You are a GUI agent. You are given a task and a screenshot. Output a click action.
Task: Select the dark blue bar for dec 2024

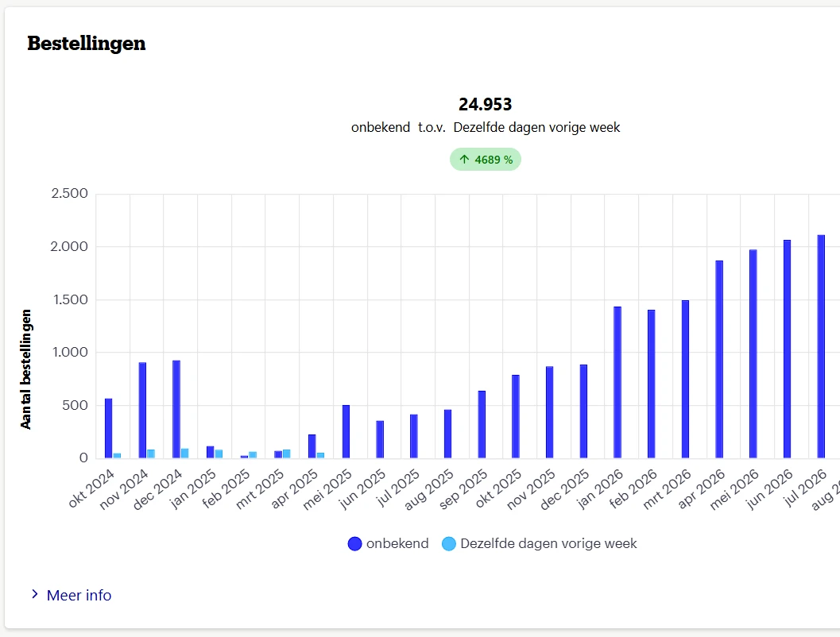tap(176, 409)
